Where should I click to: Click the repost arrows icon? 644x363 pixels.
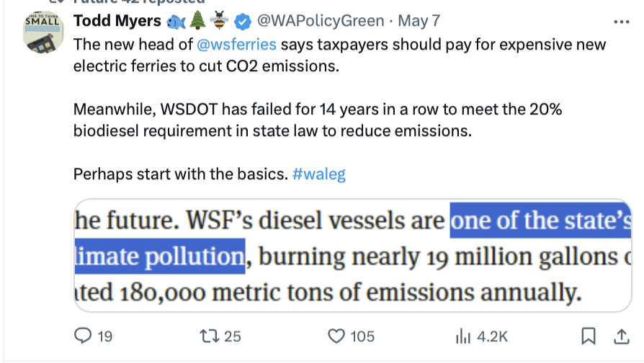[x=210, y=336]
